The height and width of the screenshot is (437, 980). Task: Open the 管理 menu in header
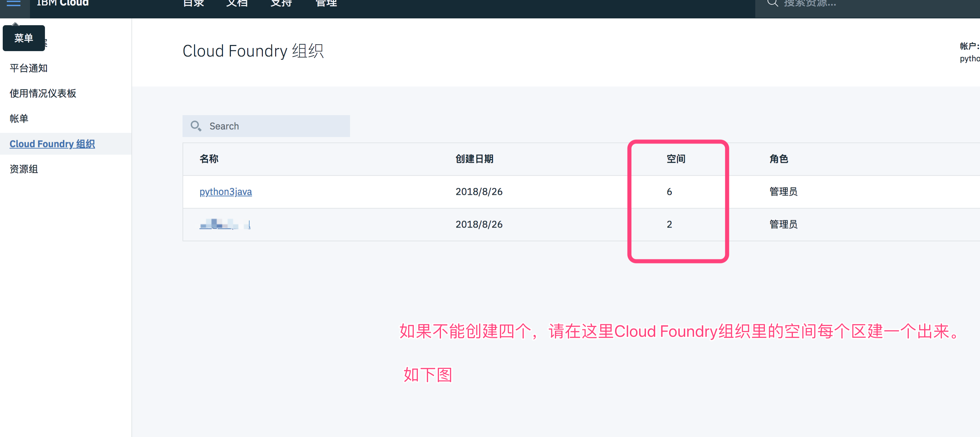click(326, 4)
